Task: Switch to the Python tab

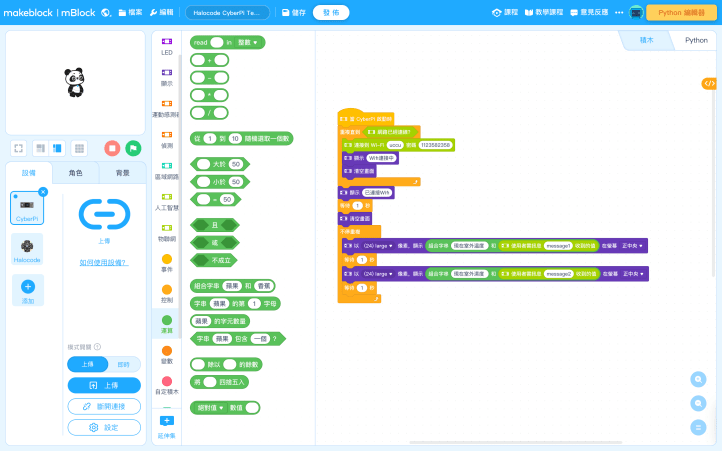Action: [x=695, y=41]
